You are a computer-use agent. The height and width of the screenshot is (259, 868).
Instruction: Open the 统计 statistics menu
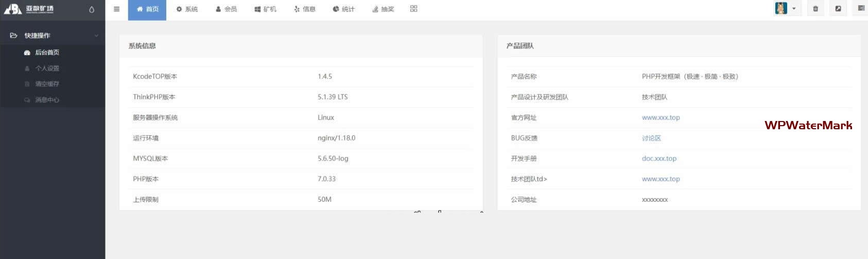click(343, 9)
